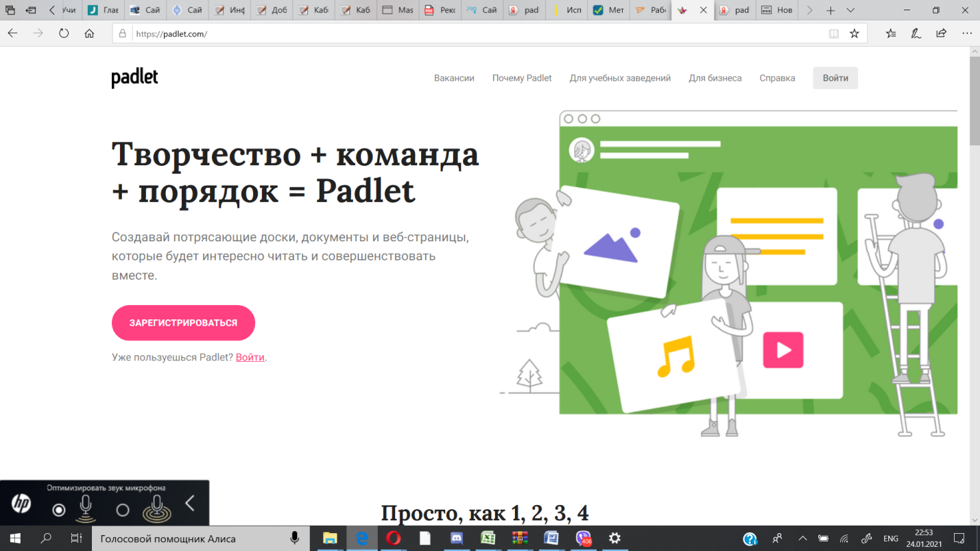This screenshot has height=551, width=980.
Task: Switch to the Мет tab
Action: point(610,11)
